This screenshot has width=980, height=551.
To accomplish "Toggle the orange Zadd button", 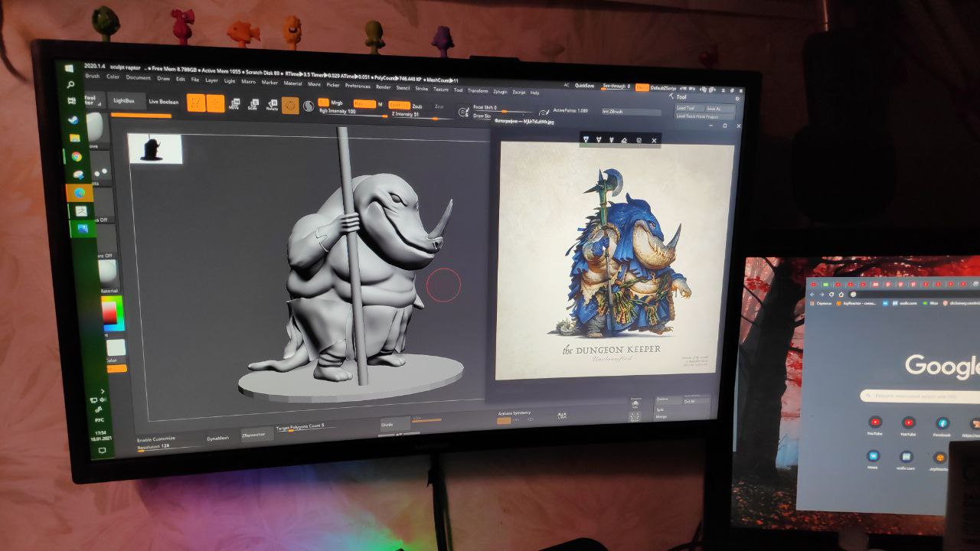I will (399, 105).
